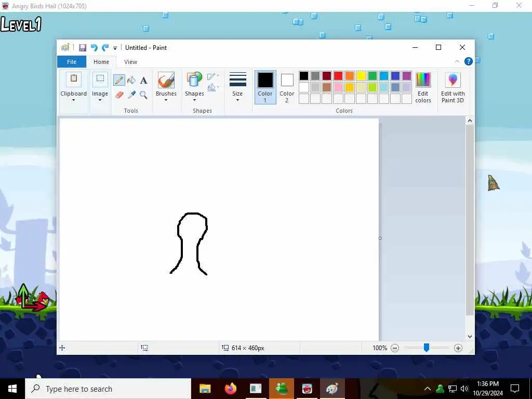Expand the Clipboard dropdown
This screenshot has width=532, height=399.
[74, 100]
